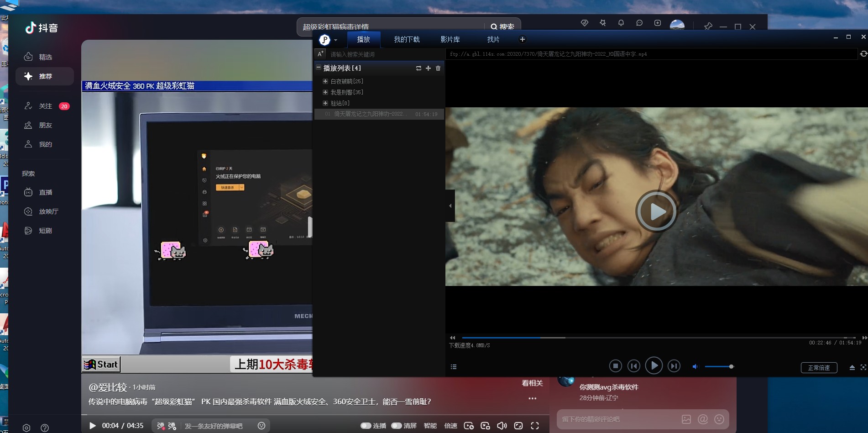Image resolution: width=868 pixels, height=433 pixels.
Task: Toggle playlist view list icon
Action: click(x=454, y=367)
